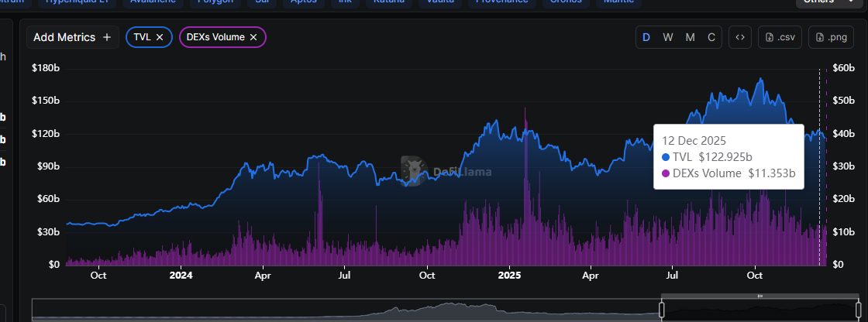Click the plus icon beside Add Metrics
Screen dimensions: 868x322
107,37
